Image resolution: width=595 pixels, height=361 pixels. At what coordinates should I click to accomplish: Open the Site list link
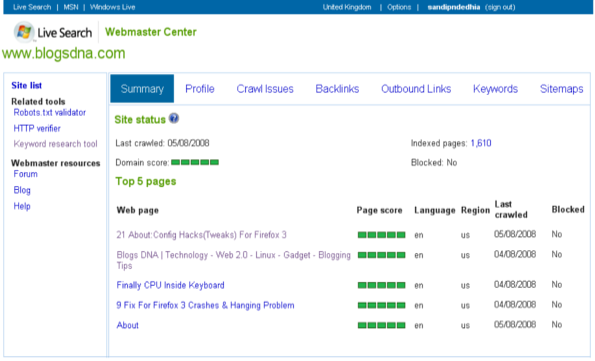[x=27, y=85]
